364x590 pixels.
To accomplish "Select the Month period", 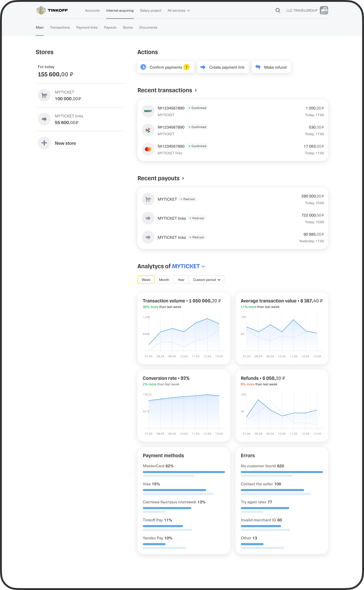I will click(x=164, y=280).
